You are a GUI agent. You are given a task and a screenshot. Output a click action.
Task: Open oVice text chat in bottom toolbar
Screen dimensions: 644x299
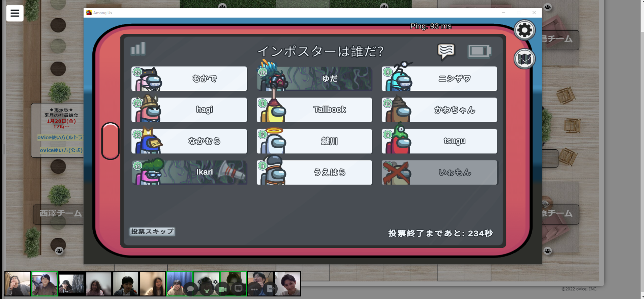[190, 289]
